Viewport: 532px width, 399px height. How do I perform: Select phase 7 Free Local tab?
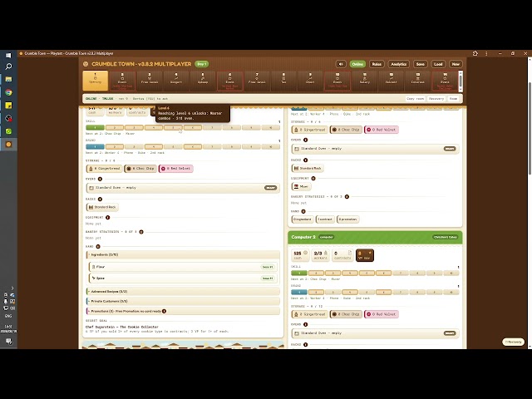(x=257, y=81)
